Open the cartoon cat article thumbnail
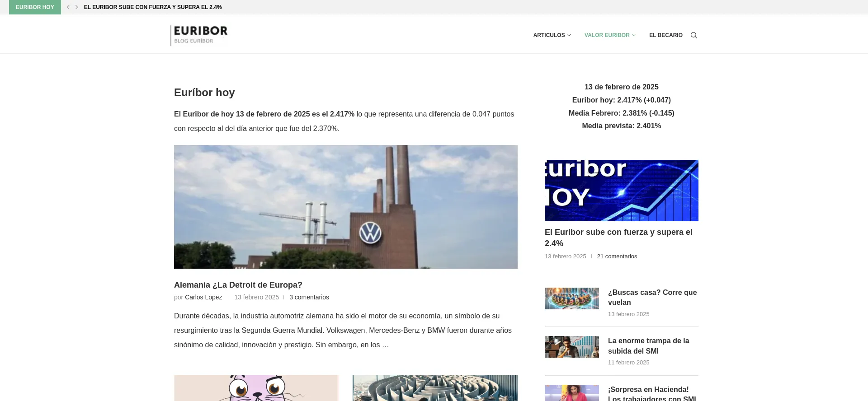Image resolution: width=868 pixels, height=401 pixels. point(256,388)
